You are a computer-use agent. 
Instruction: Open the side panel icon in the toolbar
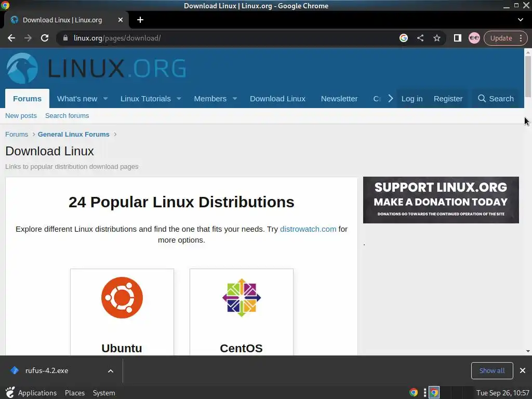coord(457,38)
